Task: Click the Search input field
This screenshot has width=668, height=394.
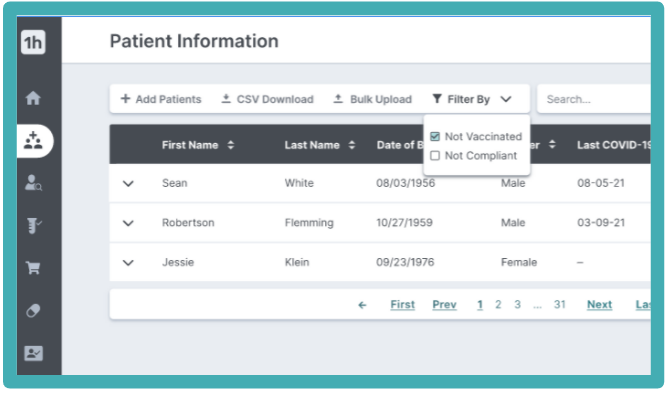Action: [x=594, y=99]
